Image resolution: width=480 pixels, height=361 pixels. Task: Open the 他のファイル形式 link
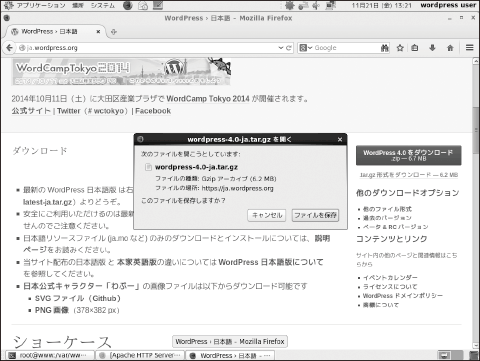387,209
